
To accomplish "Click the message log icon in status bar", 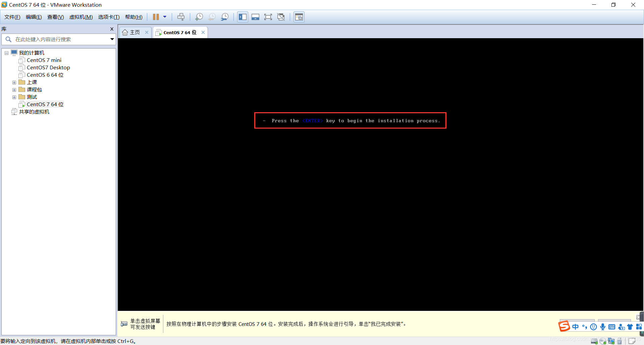I will coord(632,341).
